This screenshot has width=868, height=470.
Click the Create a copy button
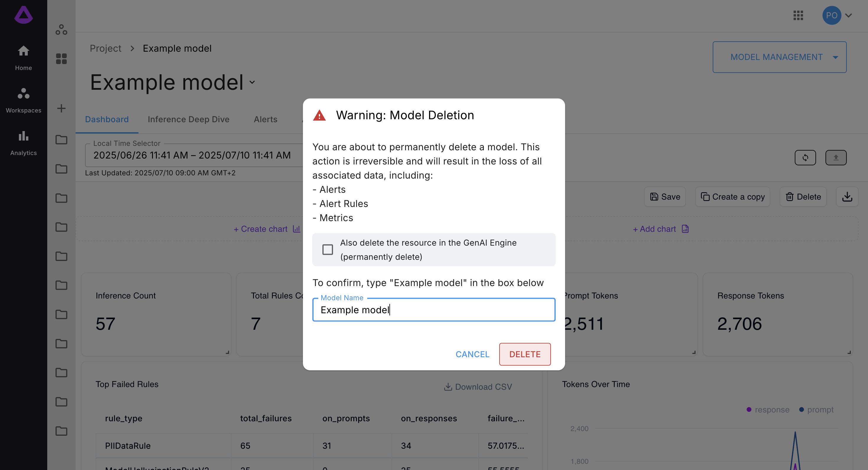(732, 196)
